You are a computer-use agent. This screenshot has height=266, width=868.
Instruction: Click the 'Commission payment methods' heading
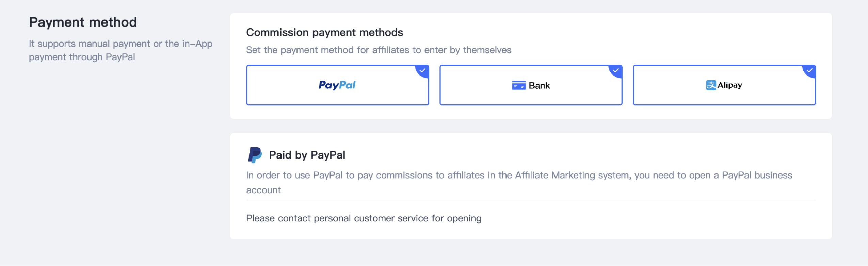324,32
